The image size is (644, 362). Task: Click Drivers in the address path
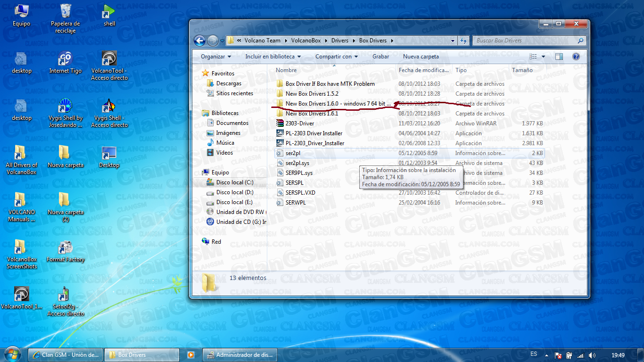339,41
